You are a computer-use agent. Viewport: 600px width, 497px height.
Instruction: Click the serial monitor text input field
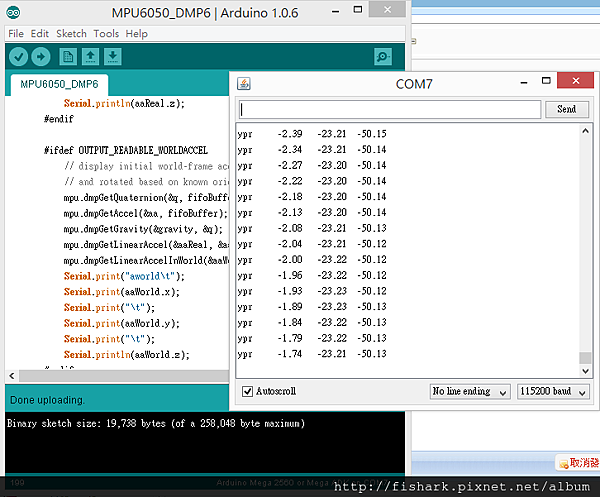(390, 109)
